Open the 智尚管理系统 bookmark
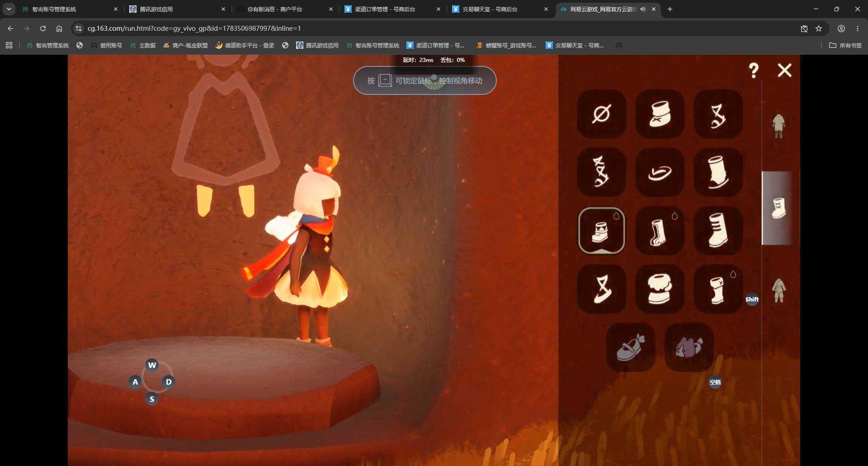 click(48, 45)
